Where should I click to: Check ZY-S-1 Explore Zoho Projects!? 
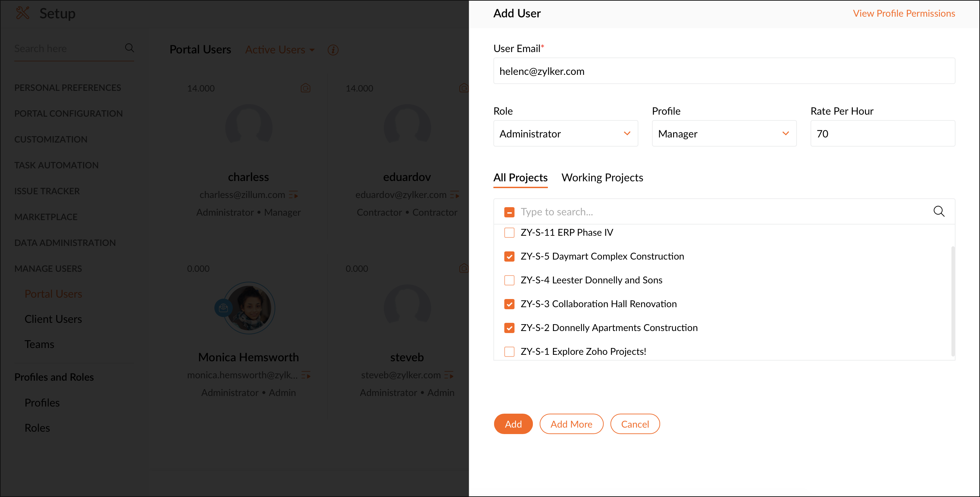coord(509,352)
